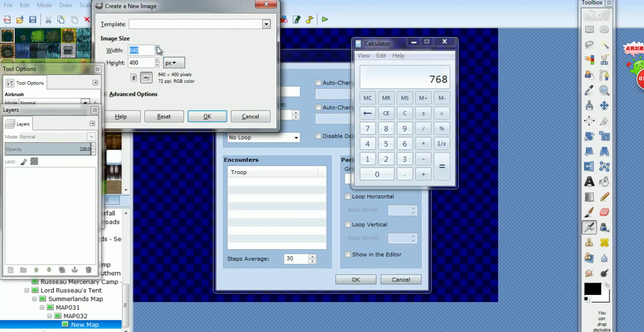
Task: Open the Template dropdown
Action: tap(266, 24)
